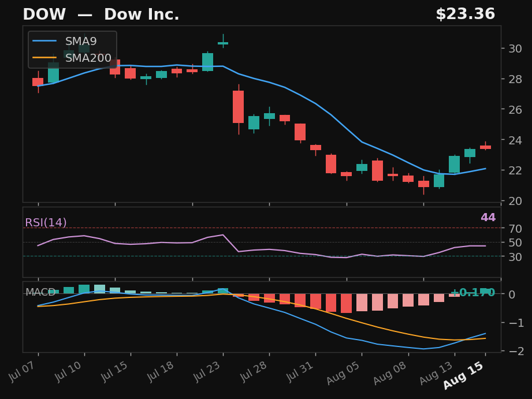Click the last red candle on Aug 15
Image resolution: width=532 pixels, height=399 pixels.
[485, 147]
